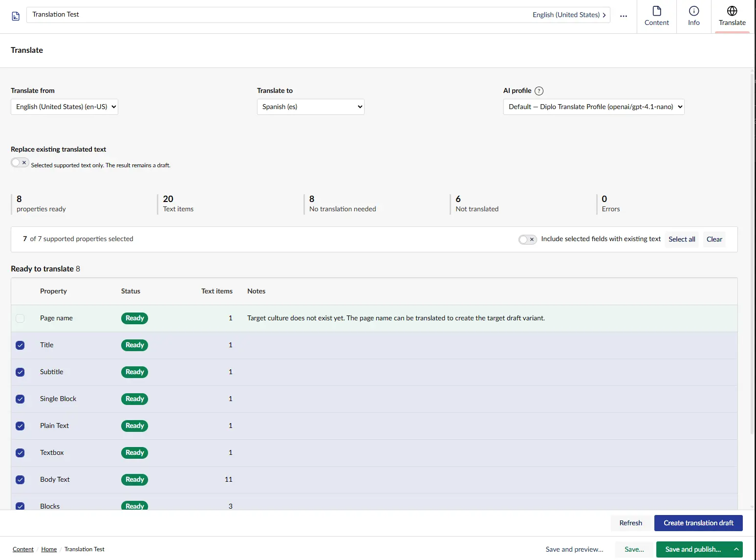Viewport: 756px width, 560px height.
Task: Click the 20 Text items statistic
Action: click(x=178, y=204)
